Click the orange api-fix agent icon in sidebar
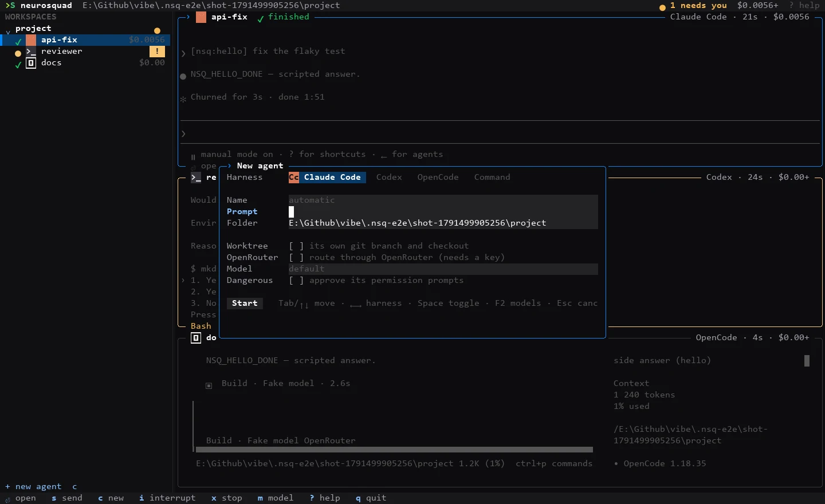 pyautogui.click(x=31, y=40)
